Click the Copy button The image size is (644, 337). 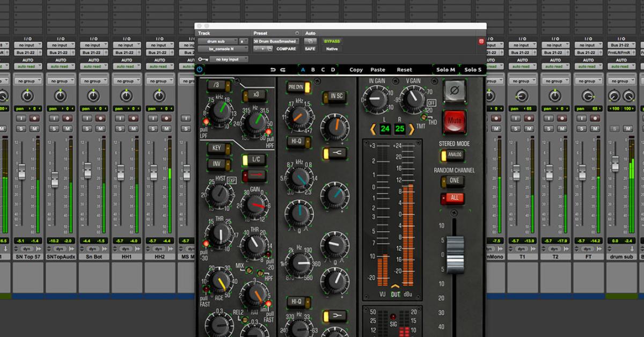356,70
